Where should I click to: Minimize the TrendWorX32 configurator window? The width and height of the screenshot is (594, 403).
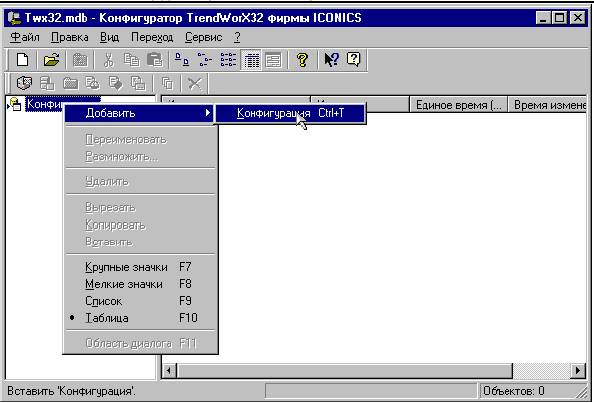pos(543,18)
